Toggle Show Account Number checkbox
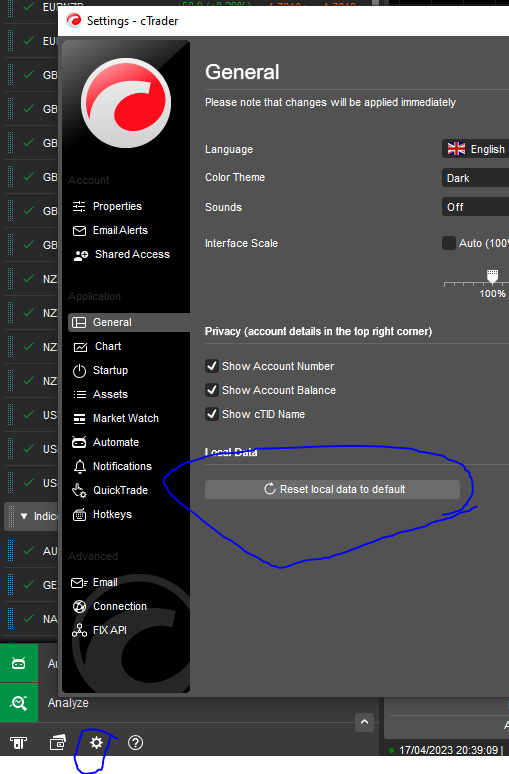Image resolution: width=509 pixels, height=774 pixels. [x=211, y=366]
